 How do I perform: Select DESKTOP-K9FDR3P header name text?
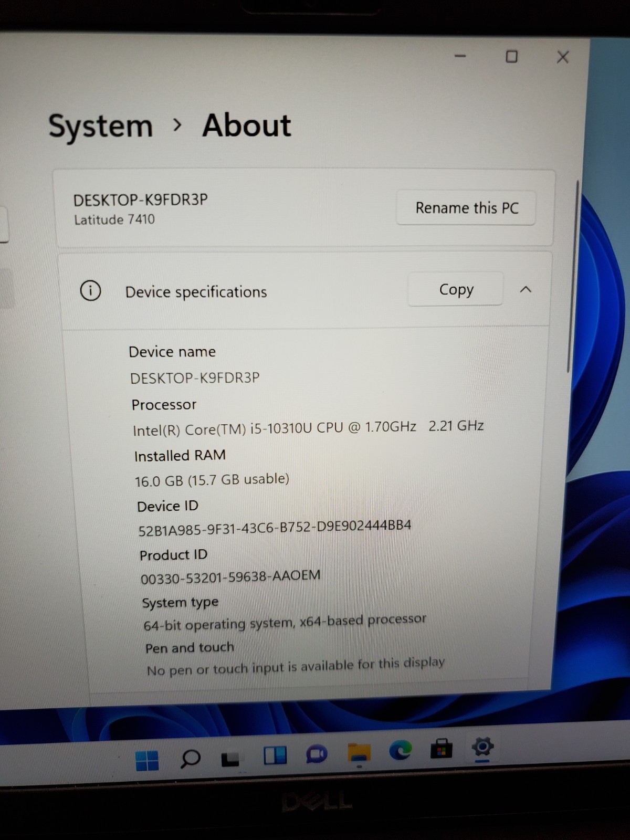pyautogui.click(x=141, y=199)
